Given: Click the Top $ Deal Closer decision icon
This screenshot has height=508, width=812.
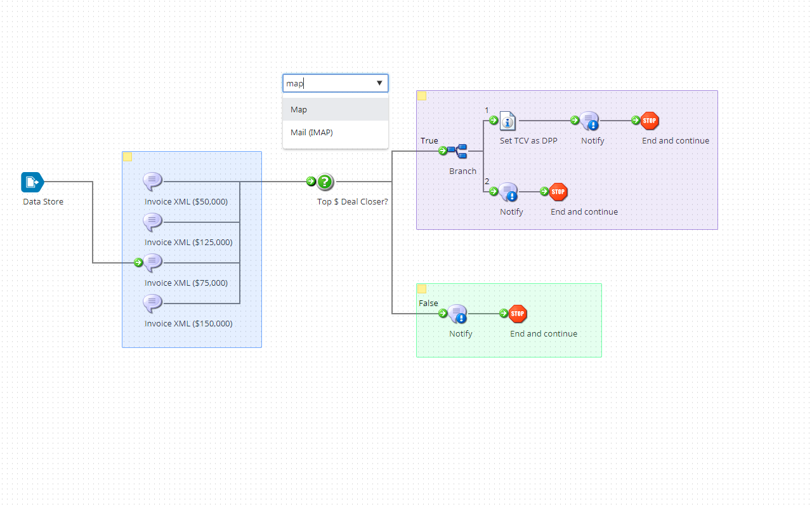Looking at the screenshot, I should point(325,182).
